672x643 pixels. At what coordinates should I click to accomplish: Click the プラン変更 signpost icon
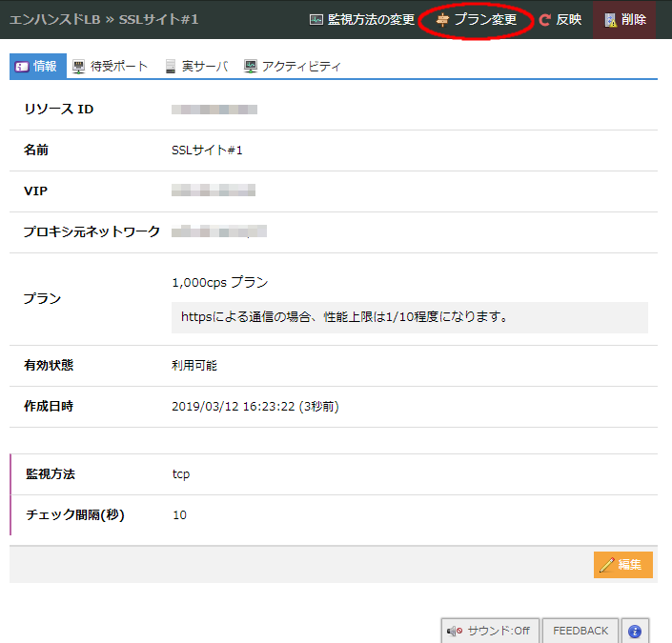442,20
